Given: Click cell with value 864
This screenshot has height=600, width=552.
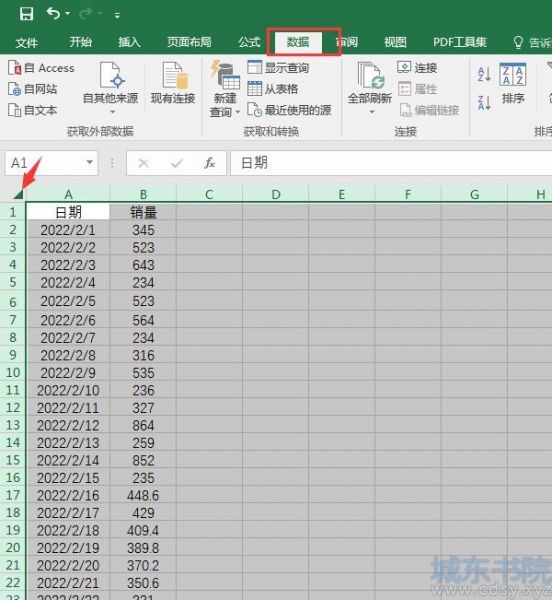Looking at the screenshot, I should pyautogui.click(x=143, y=425).
